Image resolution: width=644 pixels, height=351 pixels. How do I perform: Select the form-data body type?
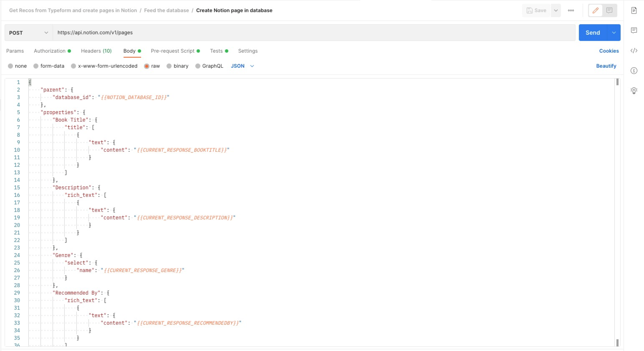coord(49,66)
